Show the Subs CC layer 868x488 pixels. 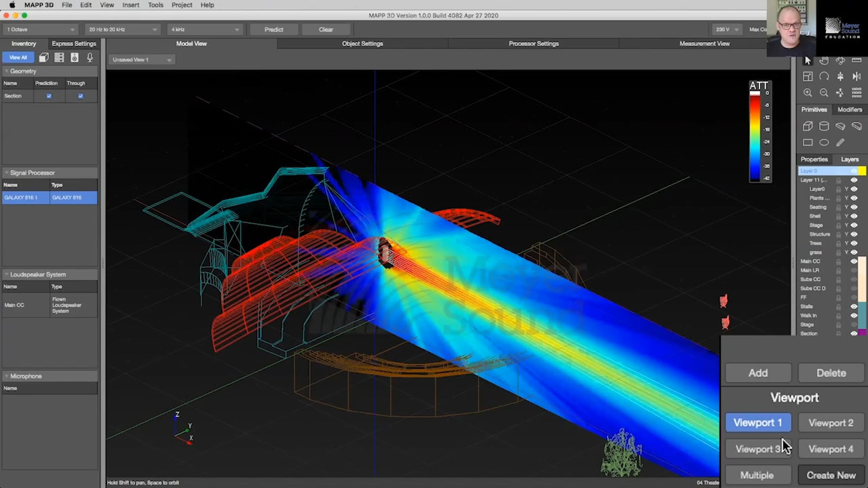pyautogui.click(x=854, y=279)
